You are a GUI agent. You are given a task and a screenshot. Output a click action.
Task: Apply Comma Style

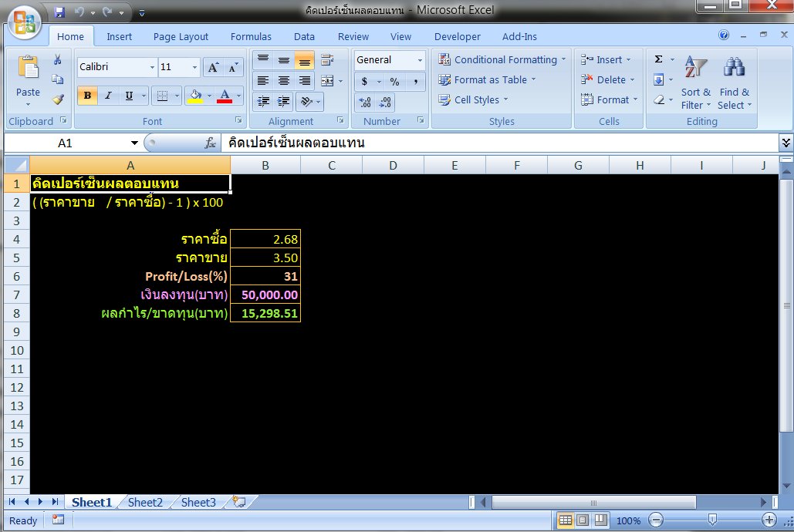click(x=415, y=82)
